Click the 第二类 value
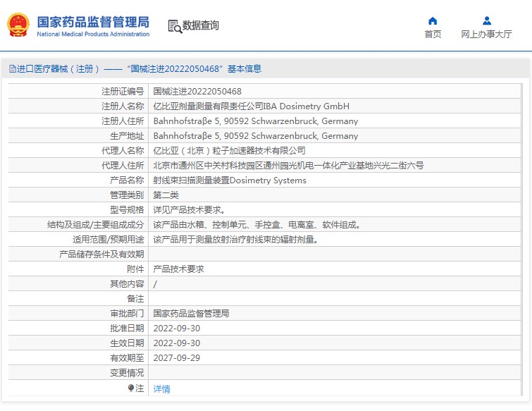 (166, 195)
